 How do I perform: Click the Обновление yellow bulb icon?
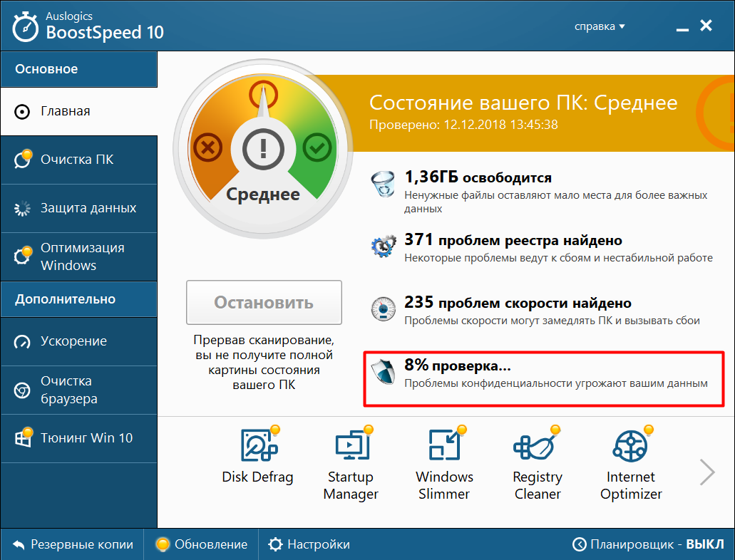(163, 544)
